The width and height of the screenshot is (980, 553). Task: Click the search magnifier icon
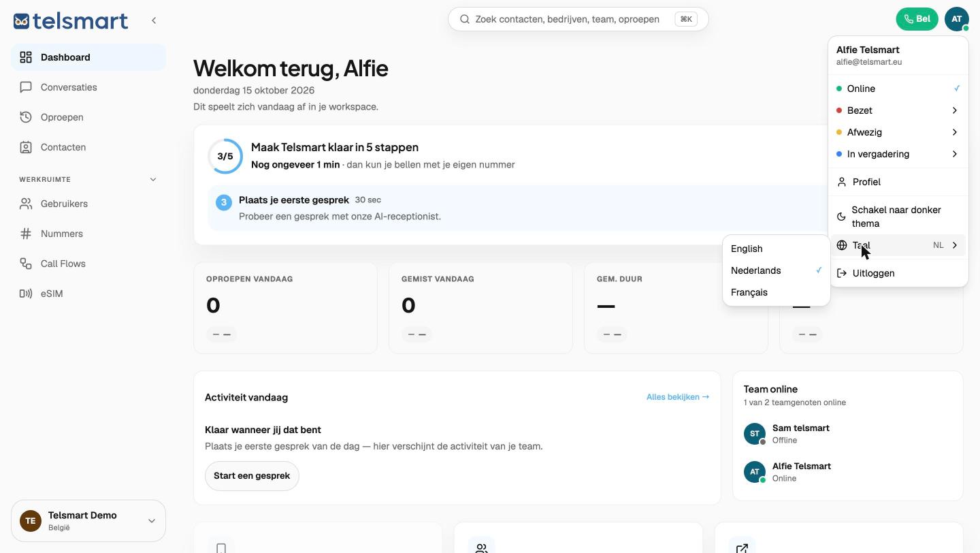pos(465,19)
